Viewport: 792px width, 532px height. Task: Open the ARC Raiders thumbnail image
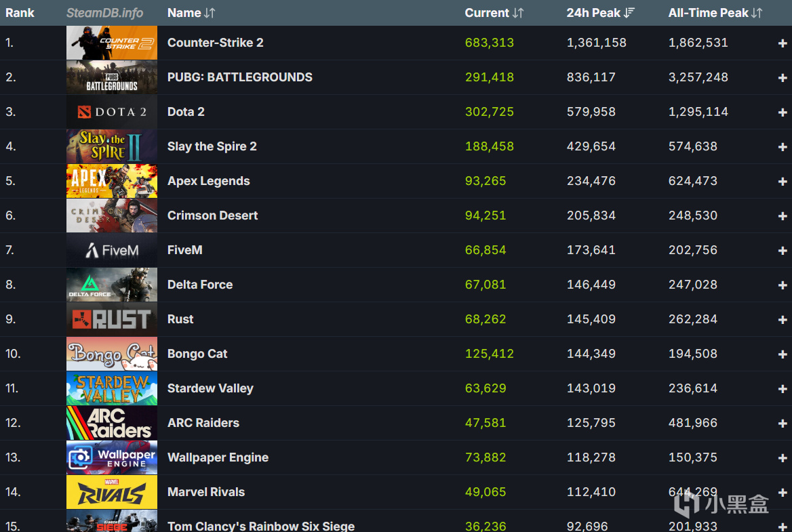[x=112, y=423]
